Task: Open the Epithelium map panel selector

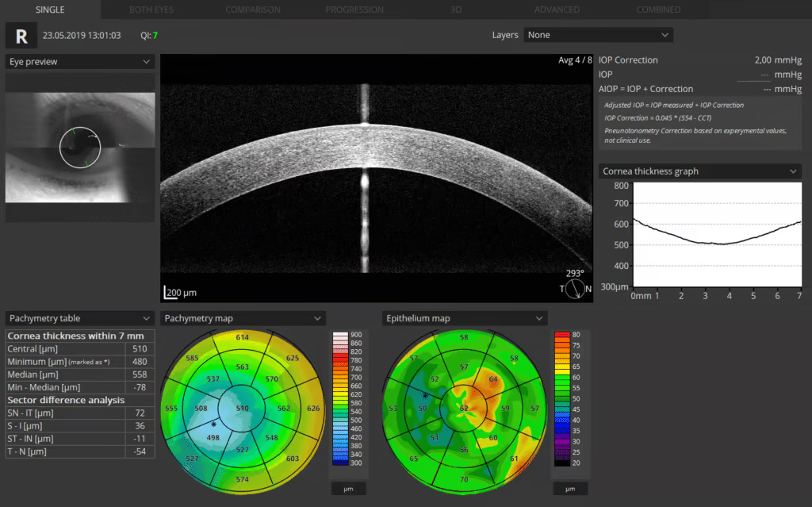Action: (465, 318)
